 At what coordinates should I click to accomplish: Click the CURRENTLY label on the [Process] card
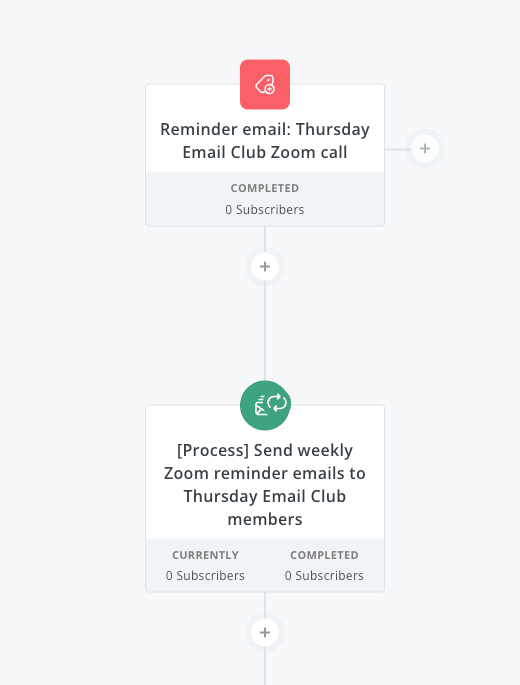[x=205, y=555]
